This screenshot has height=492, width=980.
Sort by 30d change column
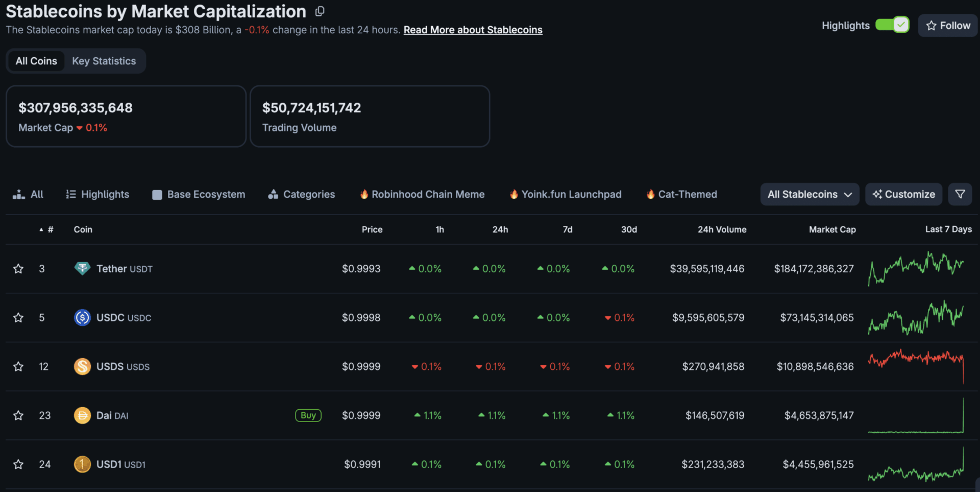629,230
